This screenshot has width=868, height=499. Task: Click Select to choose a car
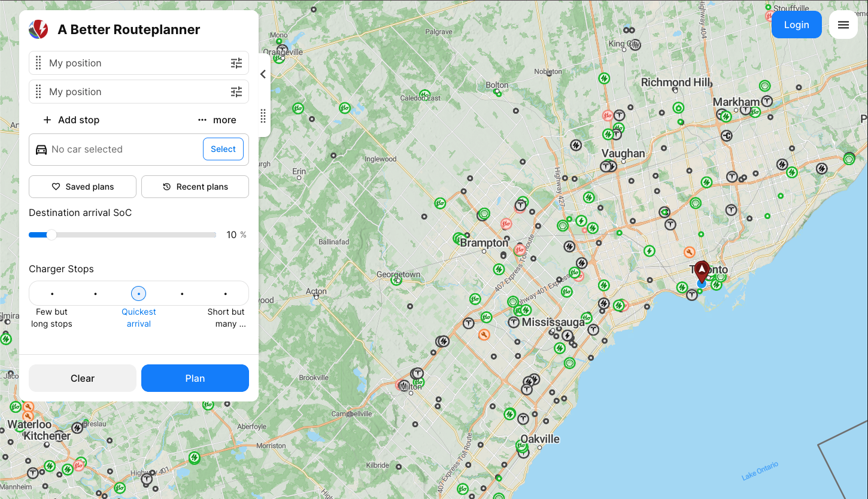223,149
